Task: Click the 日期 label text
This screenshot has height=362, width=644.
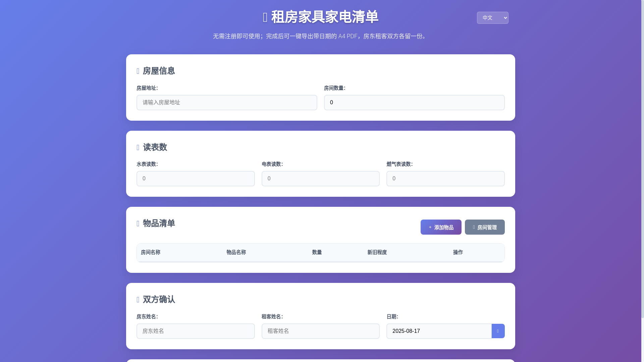Action: pyautogui.click(x=392, y=317)
